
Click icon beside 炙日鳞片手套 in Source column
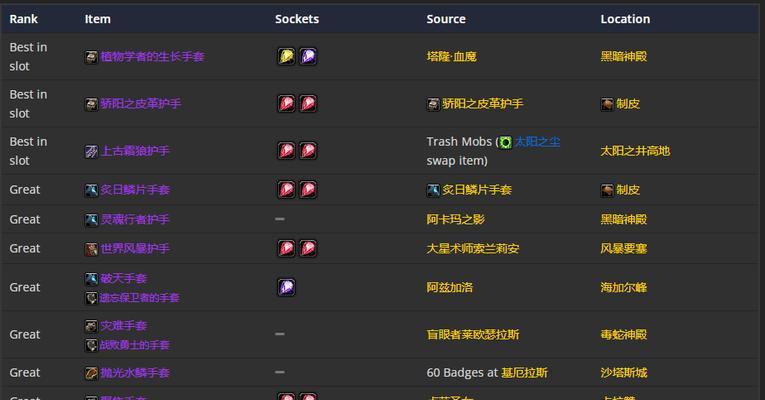[x=433, y=190]
